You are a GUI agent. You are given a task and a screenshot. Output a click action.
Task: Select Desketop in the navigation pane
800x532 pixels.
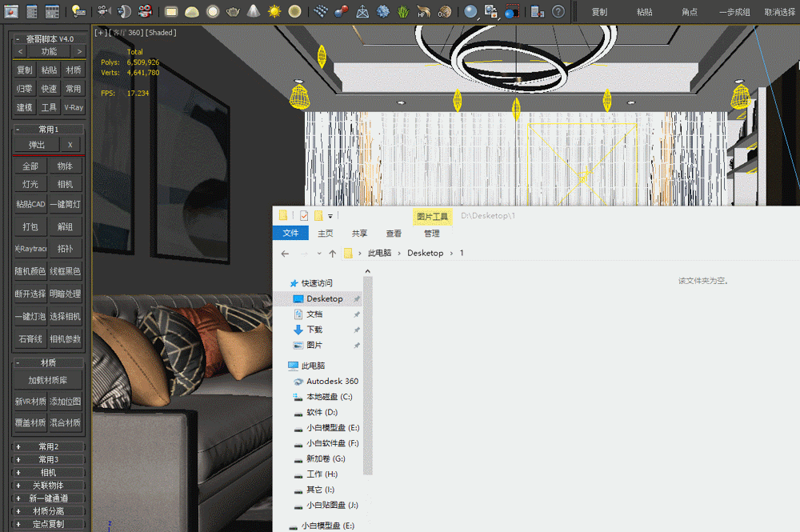[325, 299]
